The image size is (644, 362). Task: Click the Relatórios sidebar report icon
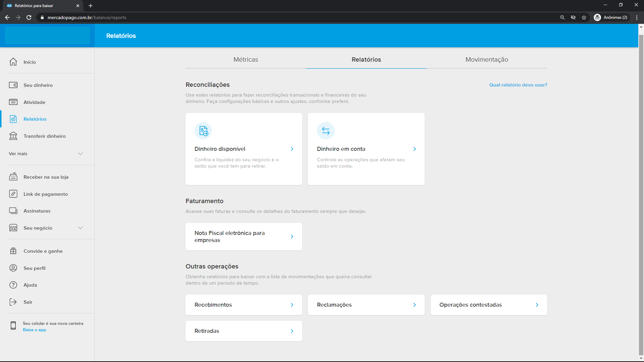pyautogui.click(x=13, y=119)
